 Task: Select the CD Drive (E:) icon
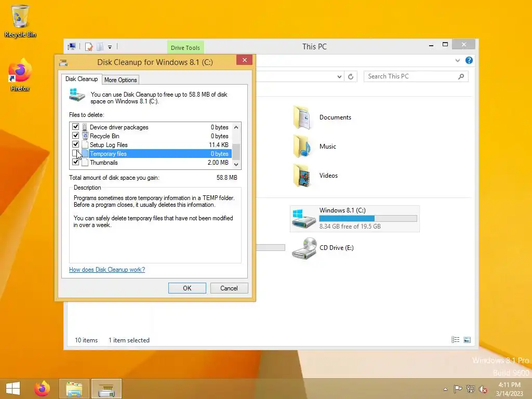tap(304, 248)
